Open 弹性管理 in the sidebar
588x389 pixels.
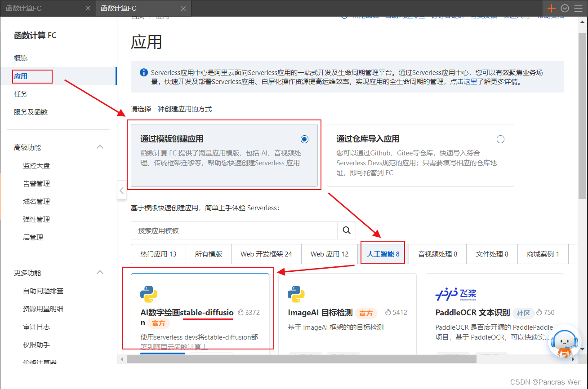[x=36, y=219]
